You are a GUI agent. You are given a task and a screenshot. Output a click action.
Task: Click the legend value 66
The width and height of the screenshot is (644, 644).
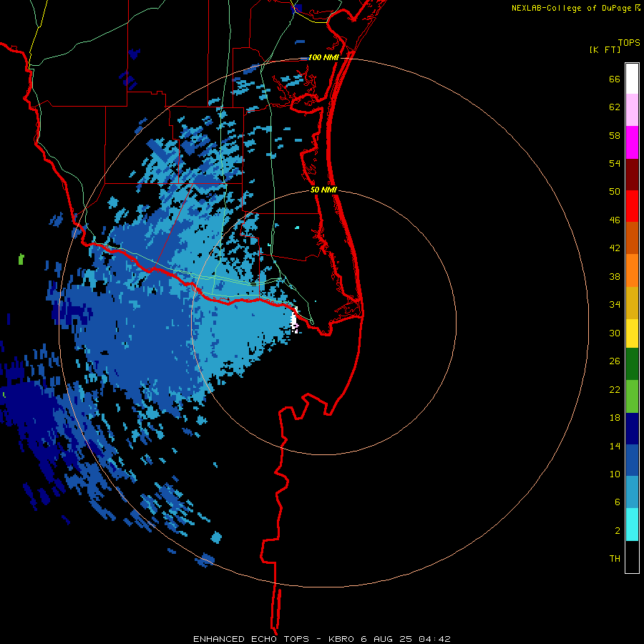(x=615, y=79)
